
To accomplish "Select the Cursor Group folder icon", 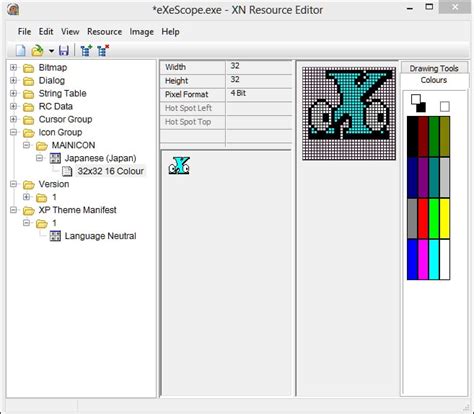I will 29,120.
